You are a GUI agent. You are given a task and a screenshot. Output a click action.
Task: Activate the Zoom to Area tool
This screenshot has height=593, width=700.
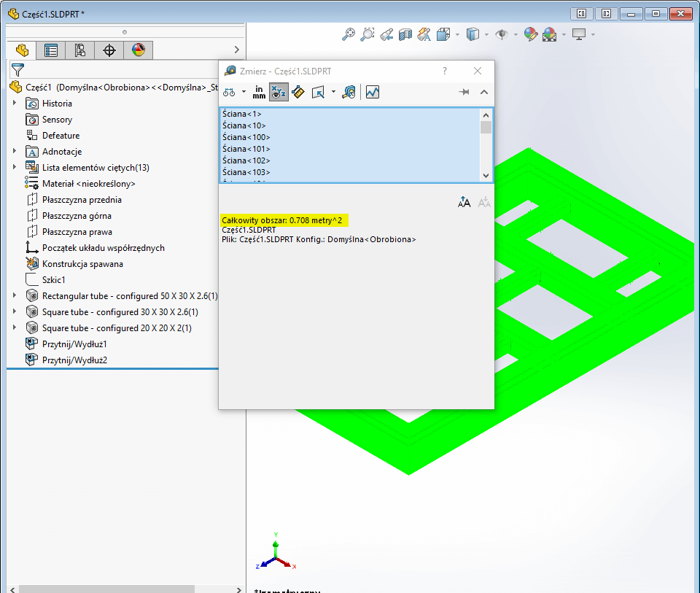tap(366, 34)
